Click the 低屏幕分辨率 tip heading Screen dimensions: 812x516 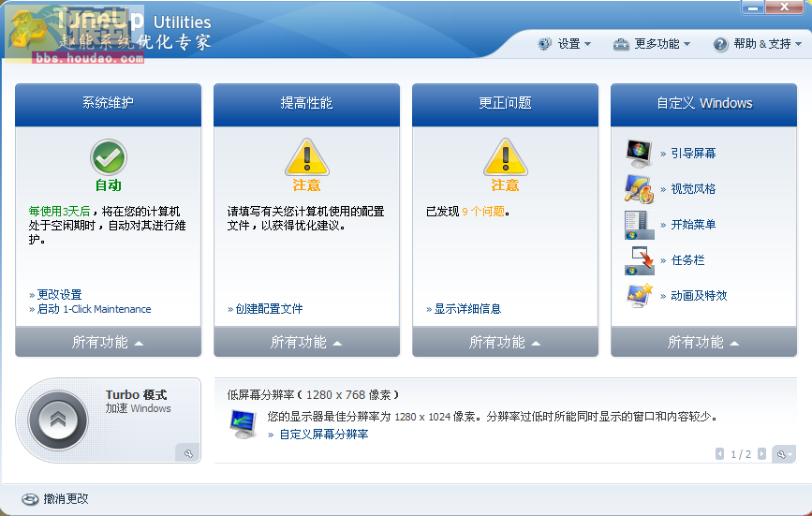point(313,395)
